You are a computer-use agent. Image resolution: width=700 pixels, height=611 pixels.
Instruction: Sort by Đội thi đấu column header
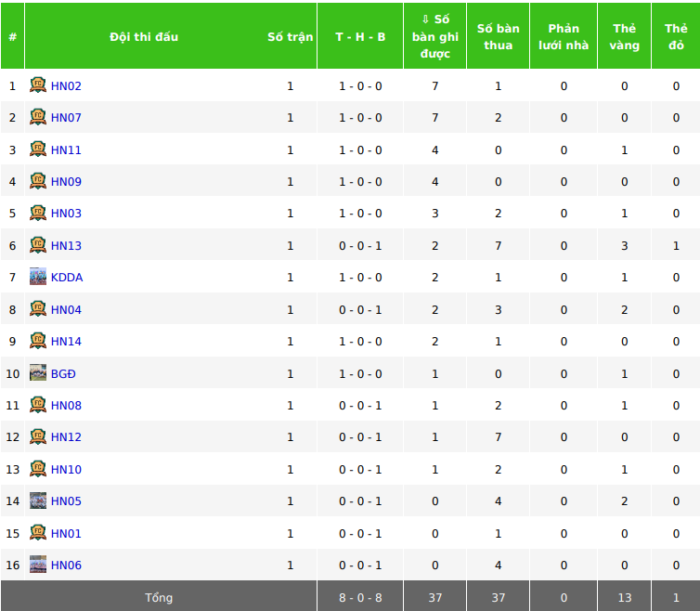click(x=144, y=36)
